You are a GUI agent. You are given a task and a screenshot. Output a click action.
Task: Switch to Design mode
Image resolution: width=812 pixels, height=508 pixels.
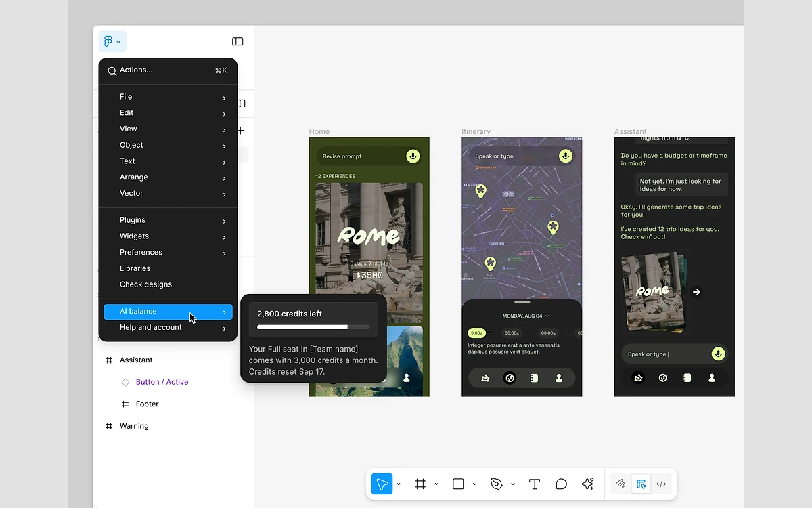click(x=641, y=484)
